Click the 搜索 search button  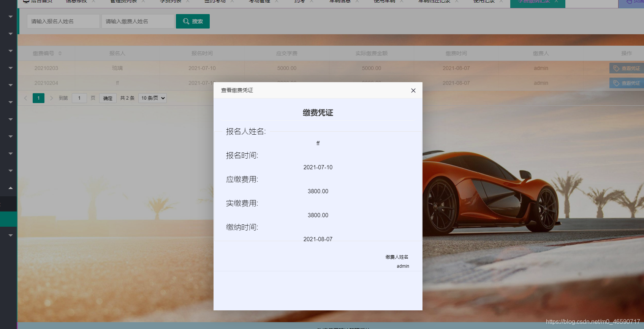[193, 21]
